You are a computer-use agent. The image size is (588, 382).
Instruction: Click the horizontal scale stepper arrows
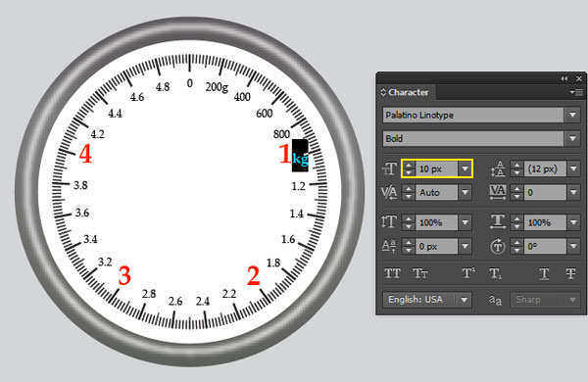point(517,222)
